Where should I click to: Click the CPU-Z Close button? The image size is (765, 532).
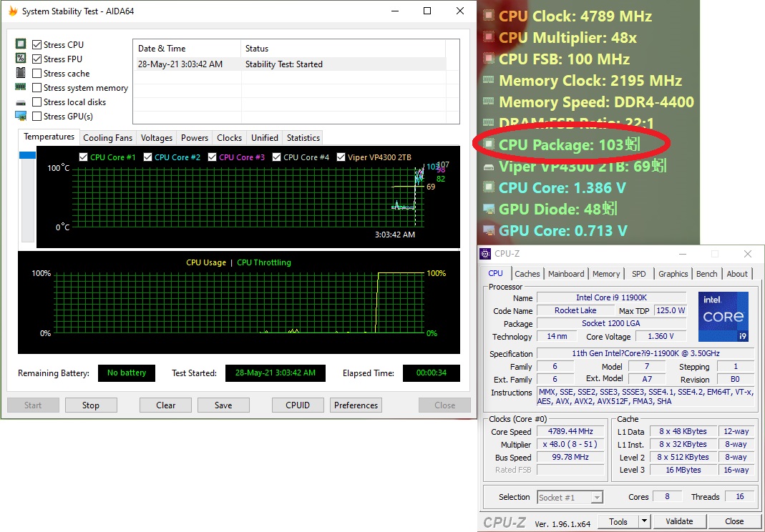pos(734,521)
